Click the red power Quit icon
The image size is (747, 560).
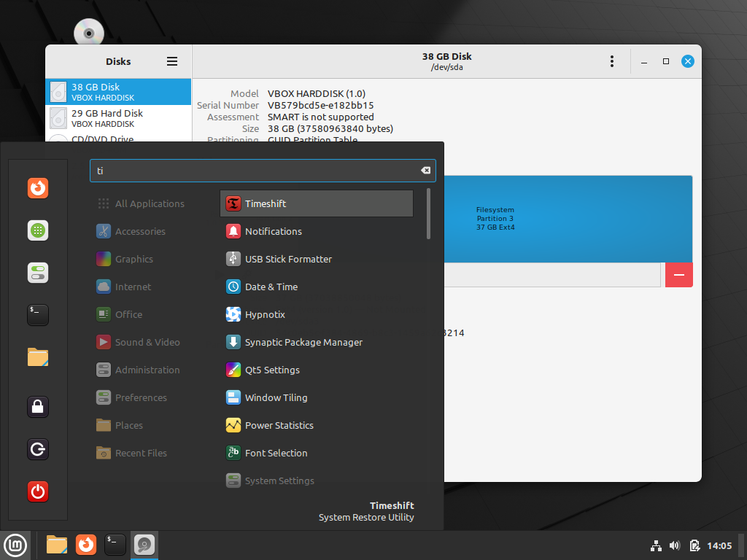click(x=38, y=491)
